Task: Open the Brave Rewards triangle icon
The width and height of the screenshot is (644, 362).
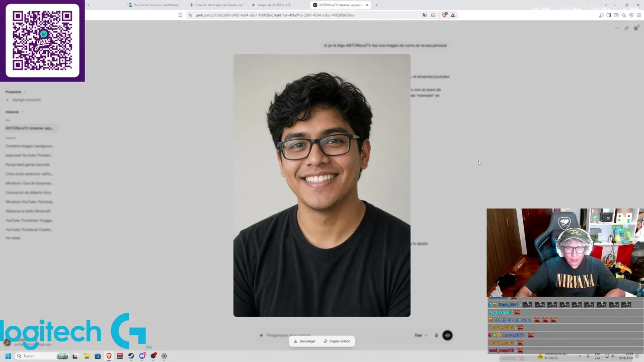Action: [453, 15]
